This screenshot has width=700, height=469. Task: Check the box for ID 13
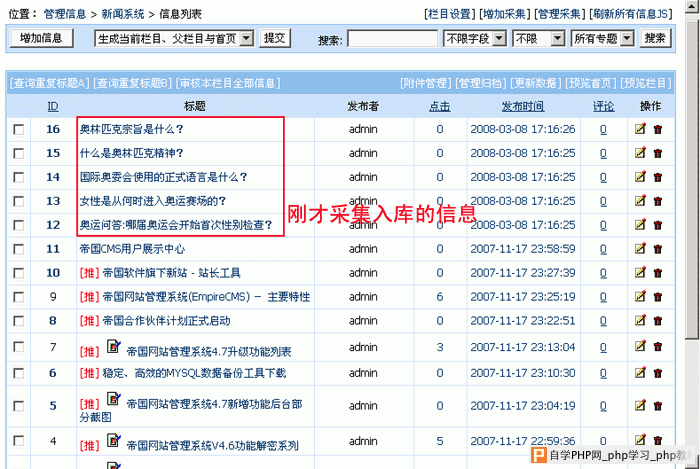point(19,201)
